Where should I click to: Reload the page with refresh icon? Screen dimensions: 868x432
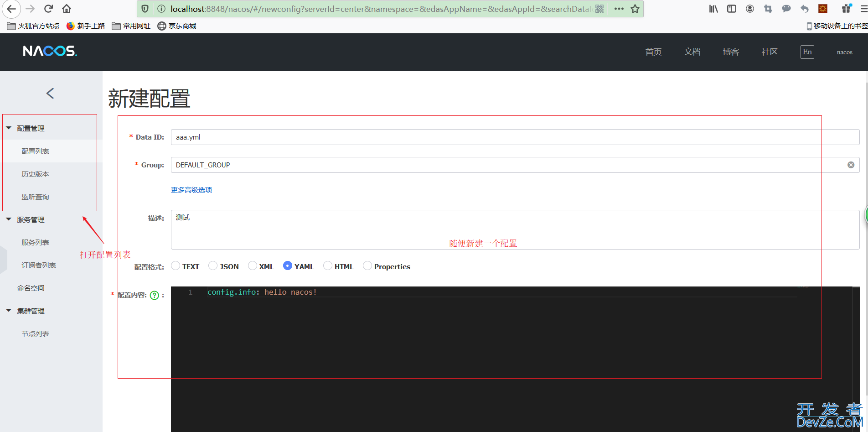tap(48, 9)
